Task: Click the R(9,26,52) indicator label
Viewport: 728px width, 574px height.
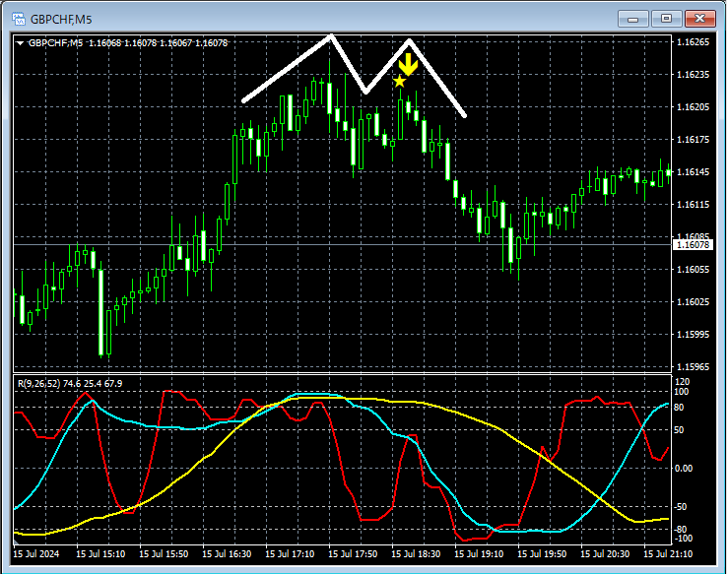Action: [x=39, y=384]
